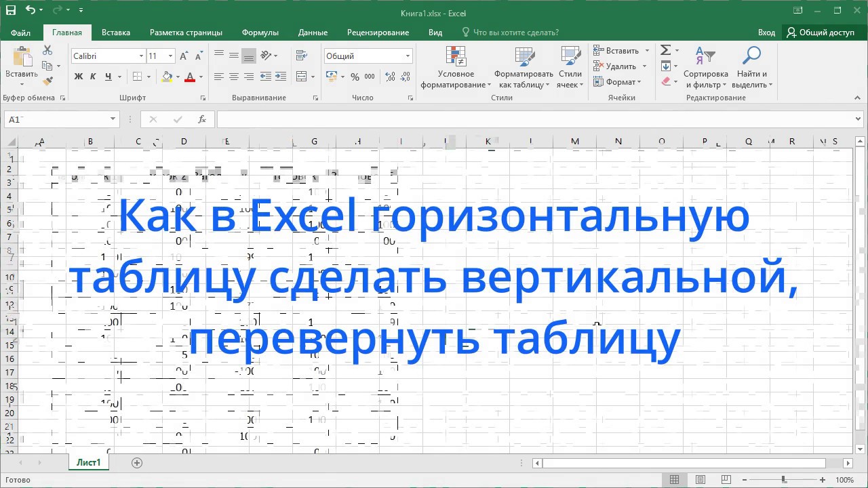The width and height of the screenshot is (868, 488).
Task: Apply comma style 000 icon
Action: (369, 77)
